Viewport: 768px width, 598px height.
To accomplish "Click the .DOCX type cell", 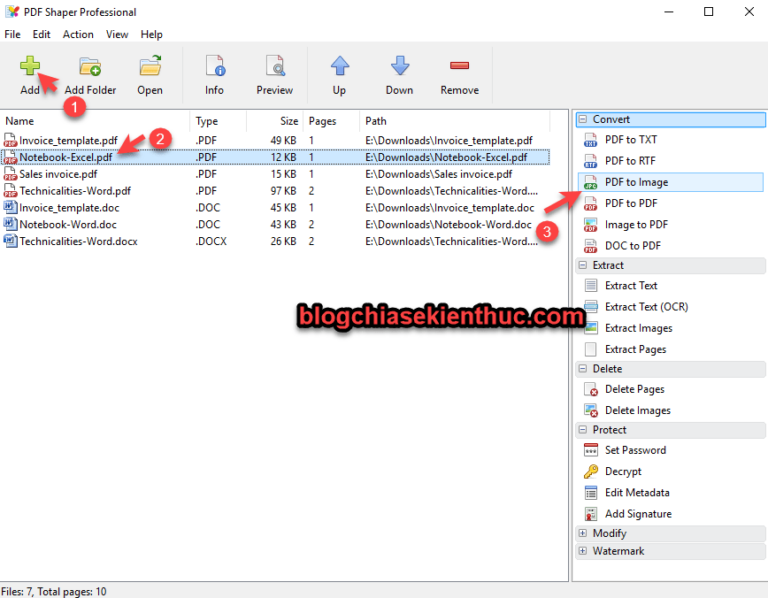I will click(x=211, y=241).
